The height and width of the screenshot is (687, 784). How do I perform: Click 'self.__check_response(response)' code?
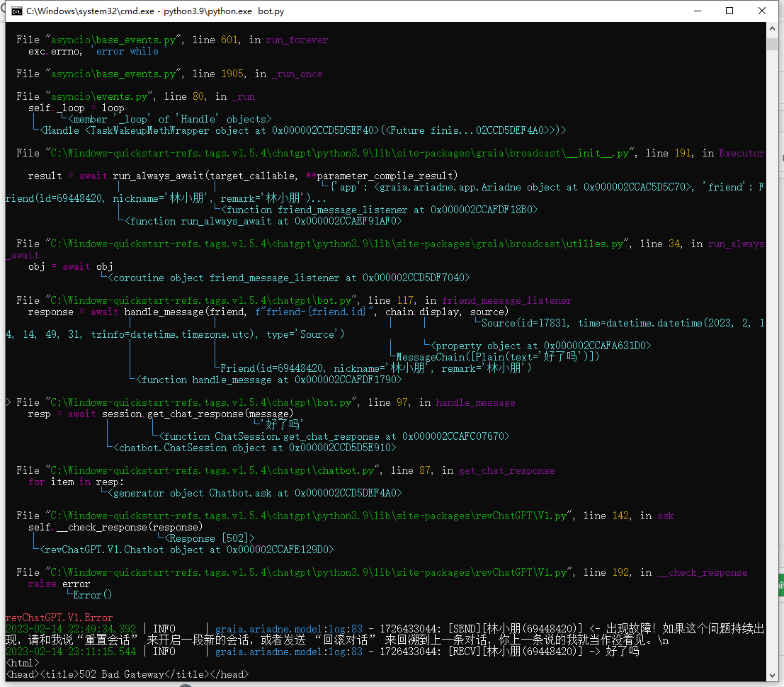click(x=115, y=528)
